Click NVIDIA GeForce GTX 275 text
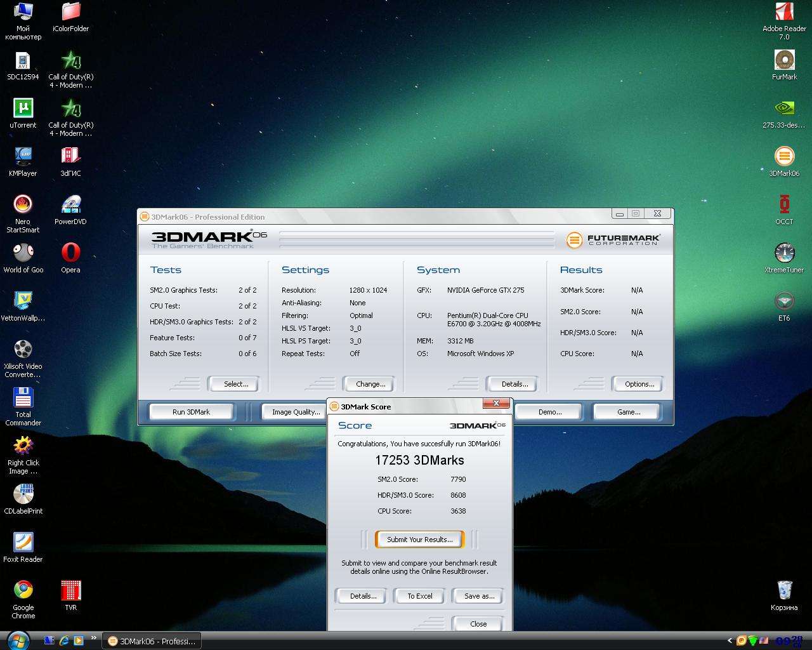This screenshot has width=812, height=650. pos(485,290)
